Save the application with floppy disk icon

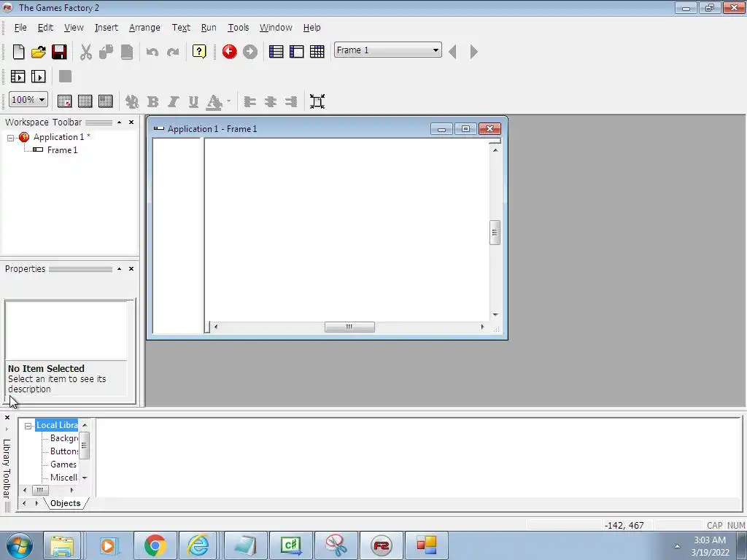(x=59, y=52)
